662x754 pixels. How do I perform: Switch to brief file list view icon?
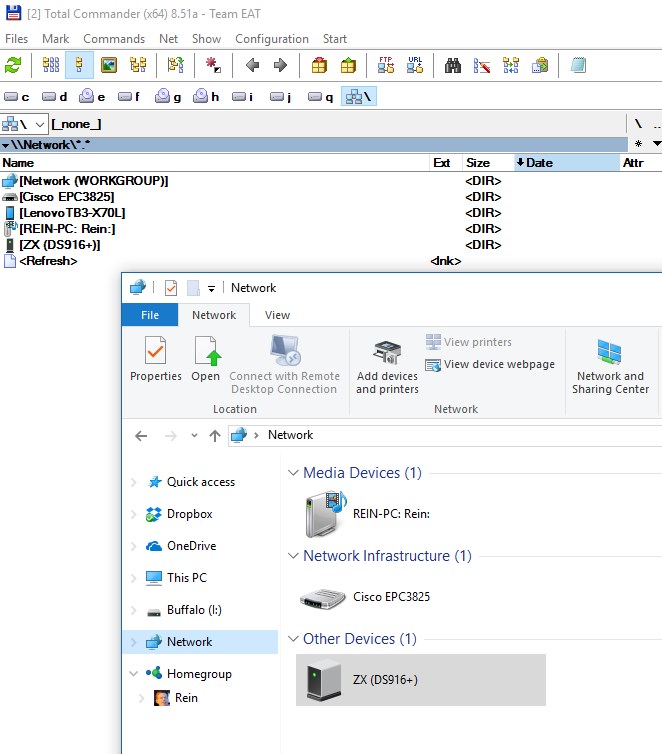pos(51,65)
